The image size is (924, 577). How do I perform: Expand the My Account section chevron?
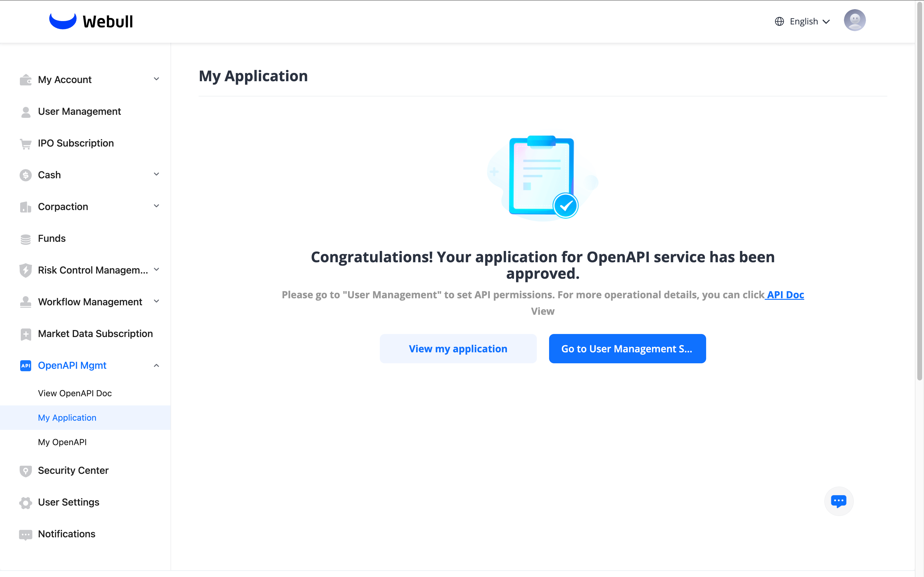coord(156,79)
